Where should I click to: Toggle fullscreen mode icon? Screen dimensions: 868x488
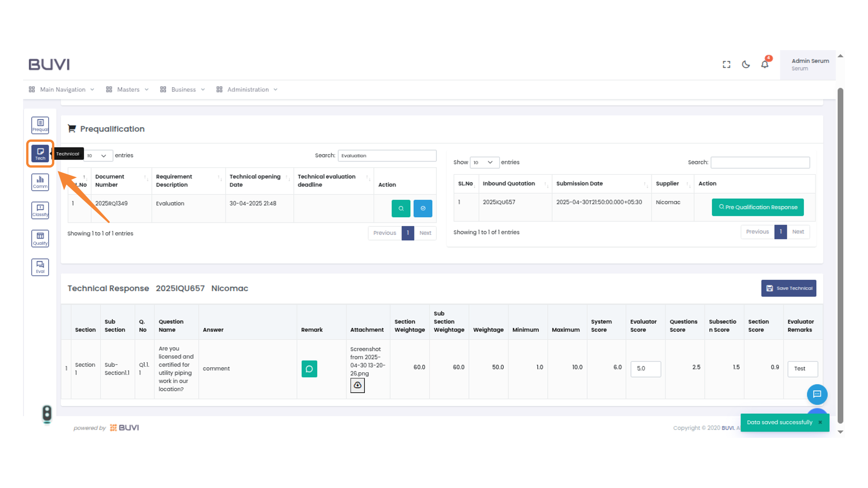726,65
